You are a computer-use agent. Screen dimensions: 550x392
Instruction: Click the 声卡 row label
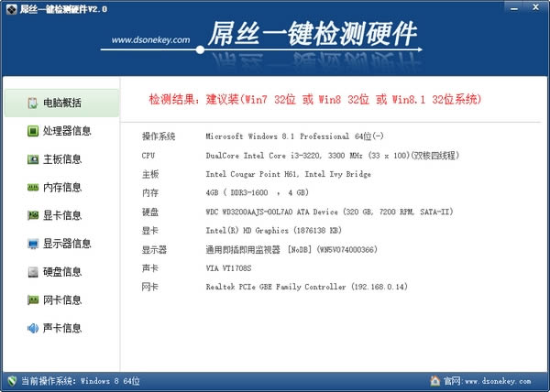point(150,268)
